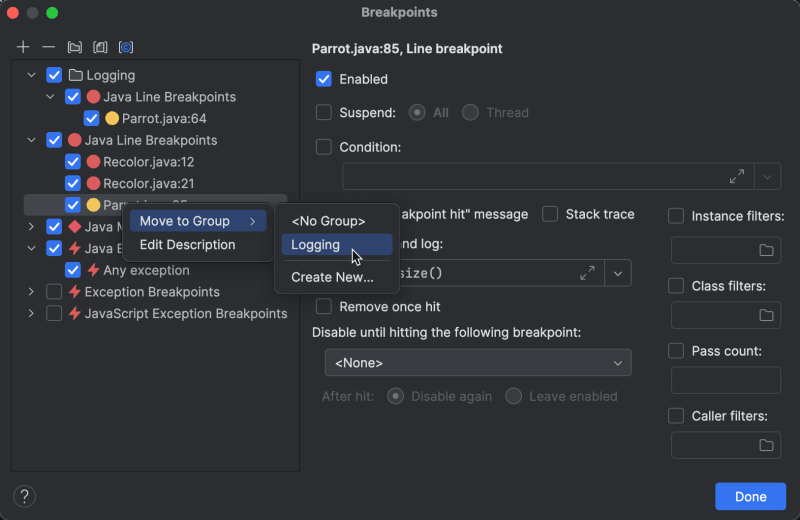Enable the Suspend checkbox
Viewport: 800px width, 520px height.
pos(324,113)
